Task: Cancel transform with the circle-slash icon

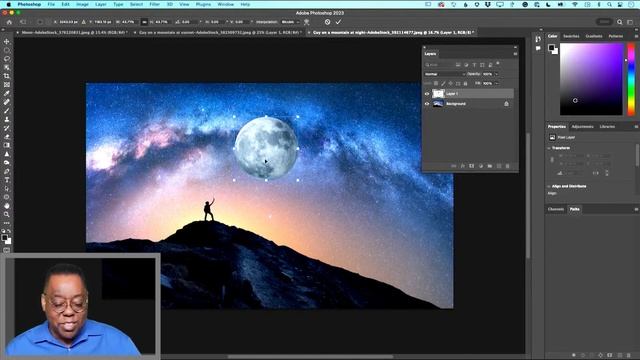Action: pyautogui.click(x=327, y=22)
